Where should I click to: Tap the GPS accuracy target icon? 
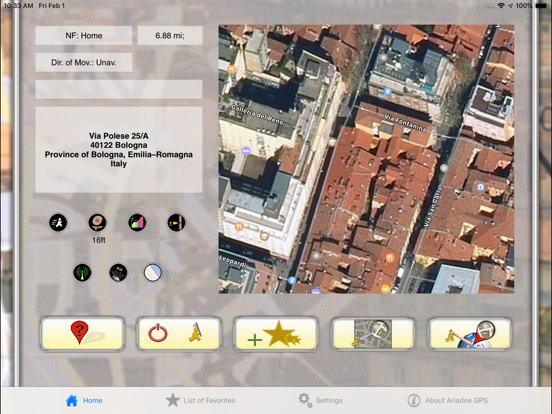97,222
